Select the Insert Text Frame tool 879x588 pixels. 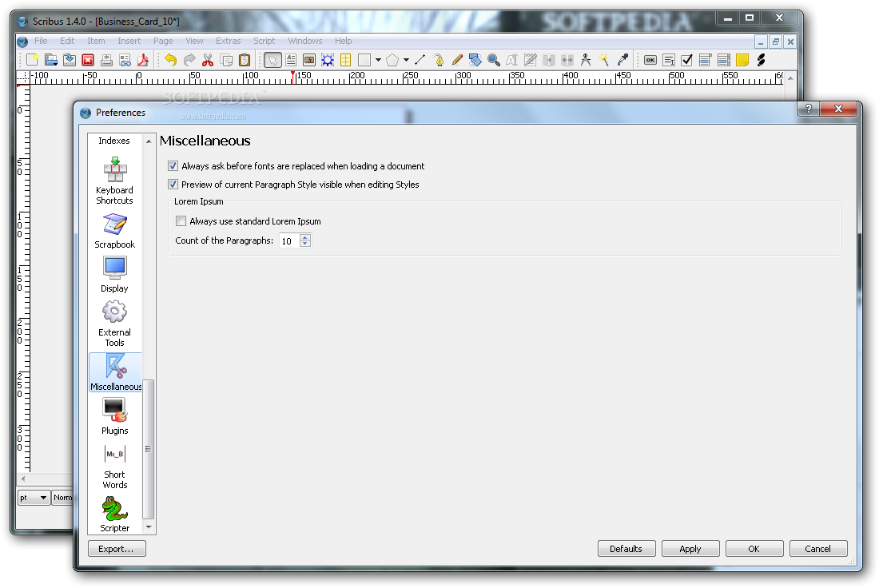pos(291,60)
